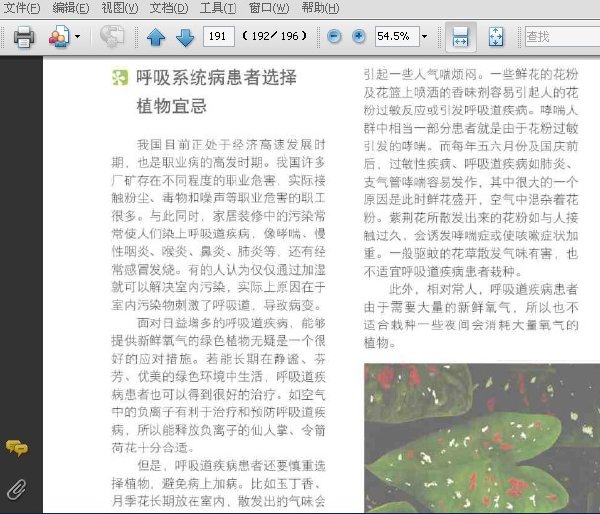Open the 工具(T) menu
The width and height of the screenshot is (600, 514).
(x=218, y=8)
